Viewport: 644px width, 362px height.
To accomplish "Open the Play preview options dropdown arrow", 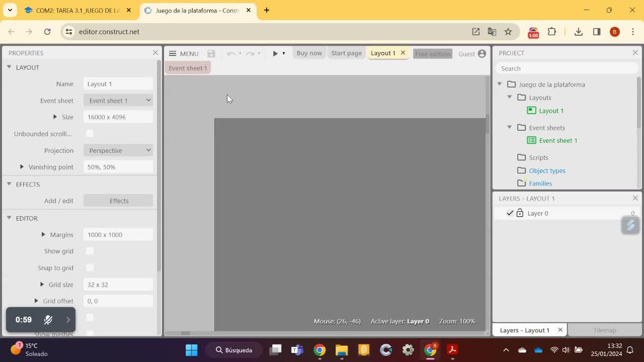I will coord(284,53).
